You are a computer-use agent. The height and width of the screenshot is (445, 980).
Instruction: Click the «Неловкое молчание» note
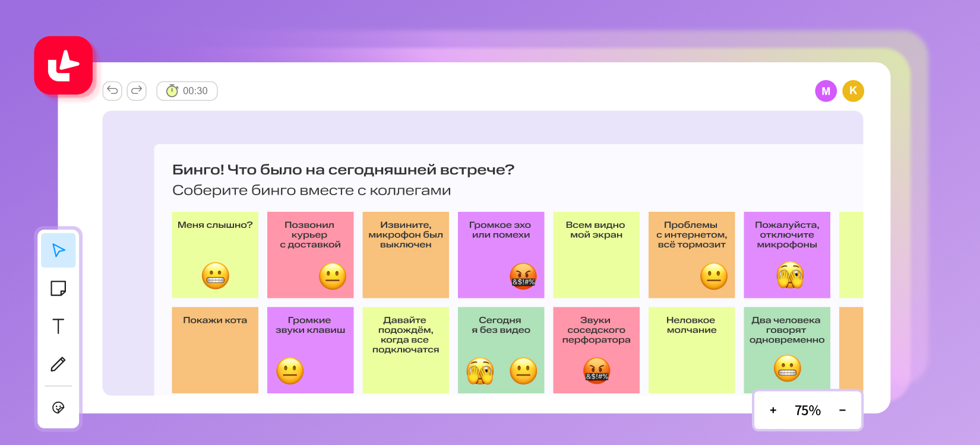click(691, 349)
